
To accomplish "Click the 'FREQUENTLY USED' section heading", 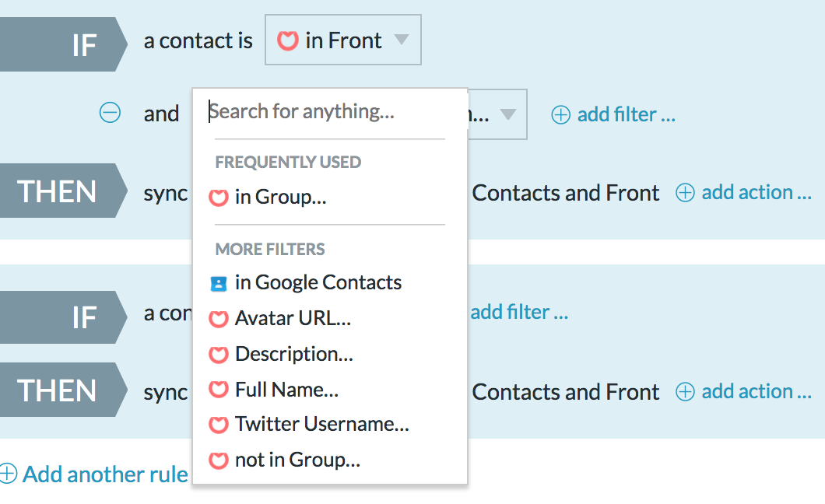I will tap(288, 162).
